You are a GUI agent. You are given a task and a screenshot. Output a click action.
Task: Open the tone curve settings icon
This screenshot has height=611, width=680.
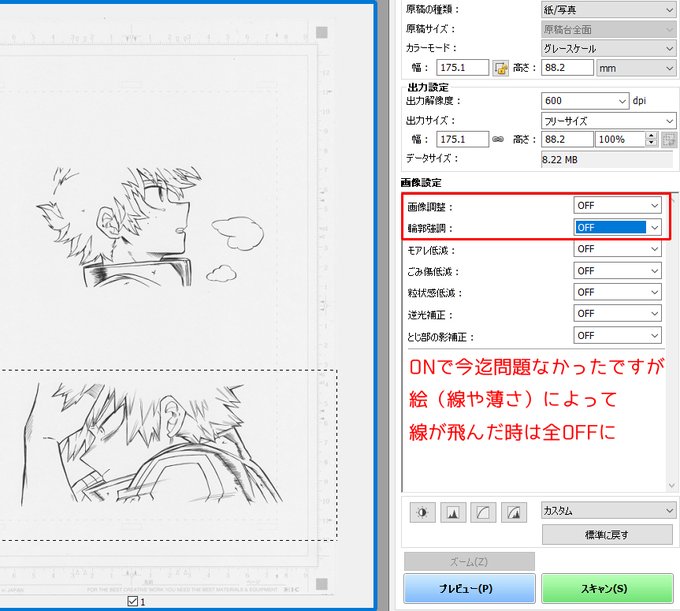(x=483, y=513)
